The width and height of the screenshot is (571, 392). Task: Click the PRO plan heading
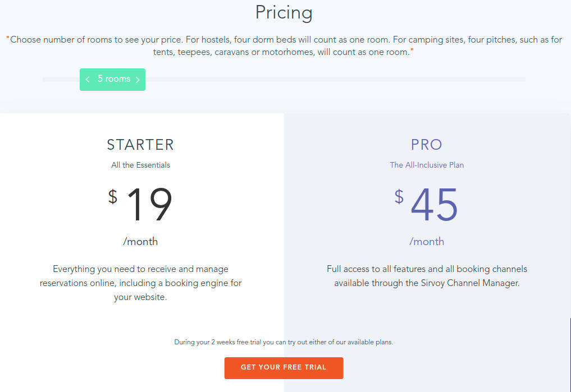click(x=427, y=144)
